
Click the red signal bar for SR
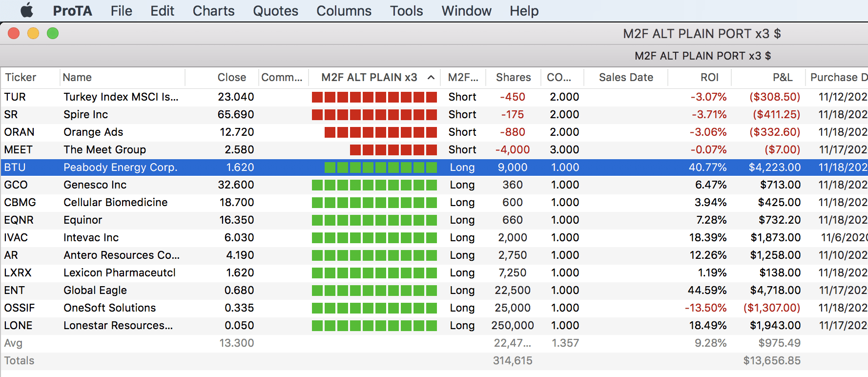[374, 114]
